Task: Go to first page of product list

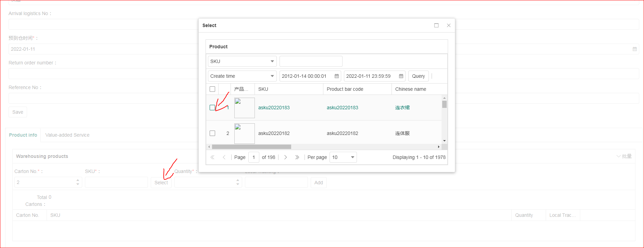Action: pyautogui.click(x=212, y=157)
